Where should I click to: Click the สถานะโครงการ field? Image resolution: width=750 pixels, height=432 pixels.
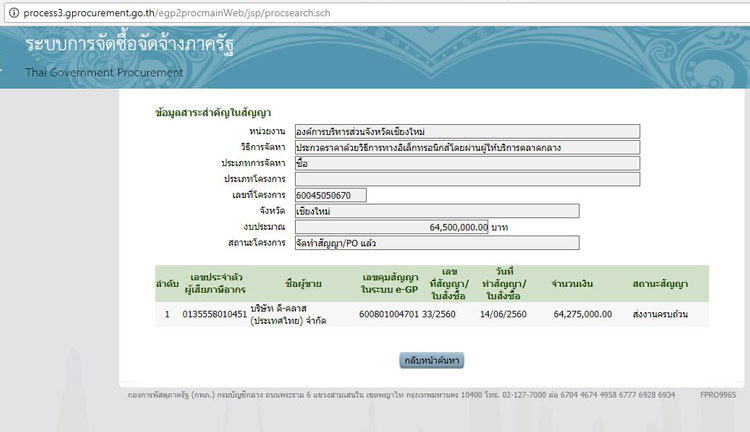tap(436, 243)
